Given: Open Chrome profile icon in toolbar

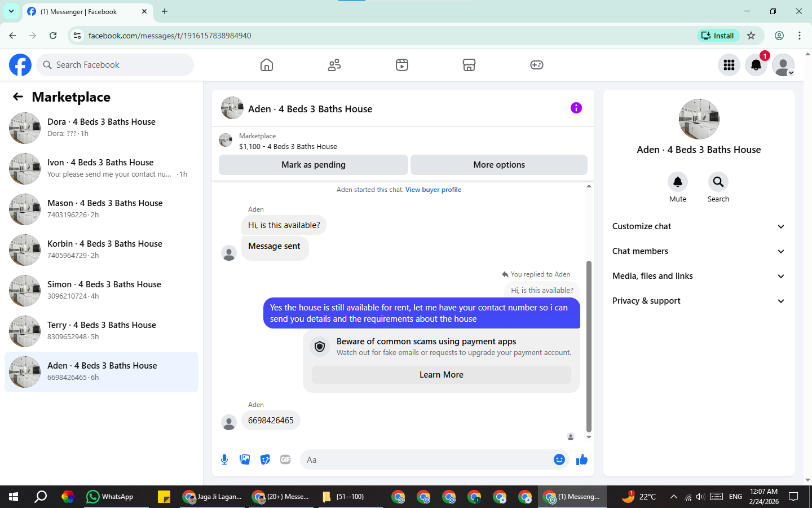Looking at the screenshot, I should click(779, 36).
